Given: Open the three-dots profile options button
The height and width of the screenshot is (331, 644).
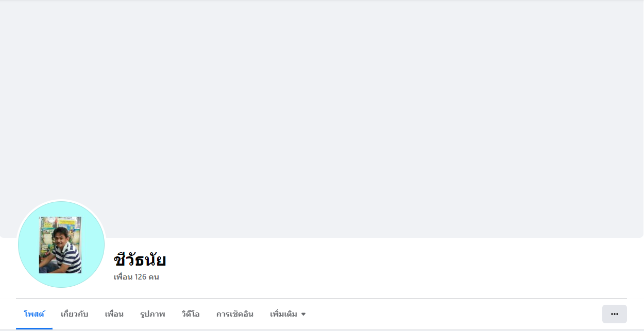Looking at the screenshot, I should click(x=614, y=314).
